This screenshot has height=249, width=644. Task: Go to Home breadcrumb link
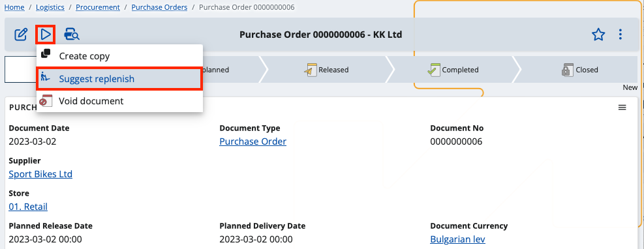[x=14, y=7]
